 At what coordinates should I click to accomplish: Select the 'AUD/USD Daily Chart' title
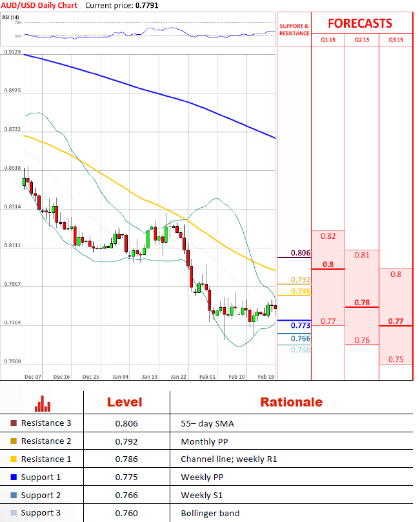point(39,5)
